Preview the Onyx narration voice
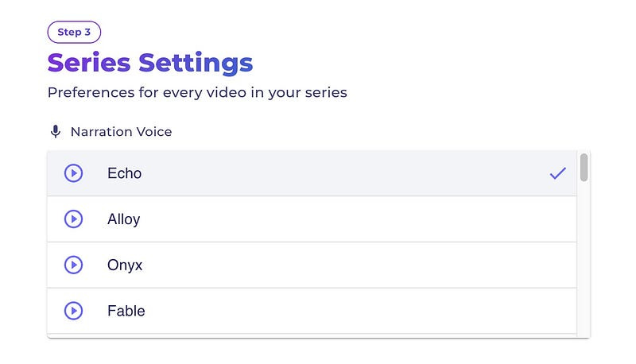 [73, 265]
